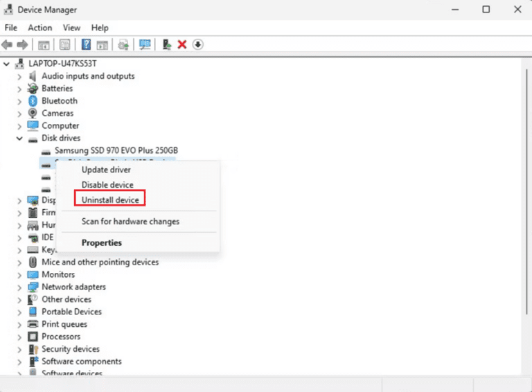This screenshot has height=392, width=532.
Task: Expand the Network adapters chevron
Action: coord(19,288)
